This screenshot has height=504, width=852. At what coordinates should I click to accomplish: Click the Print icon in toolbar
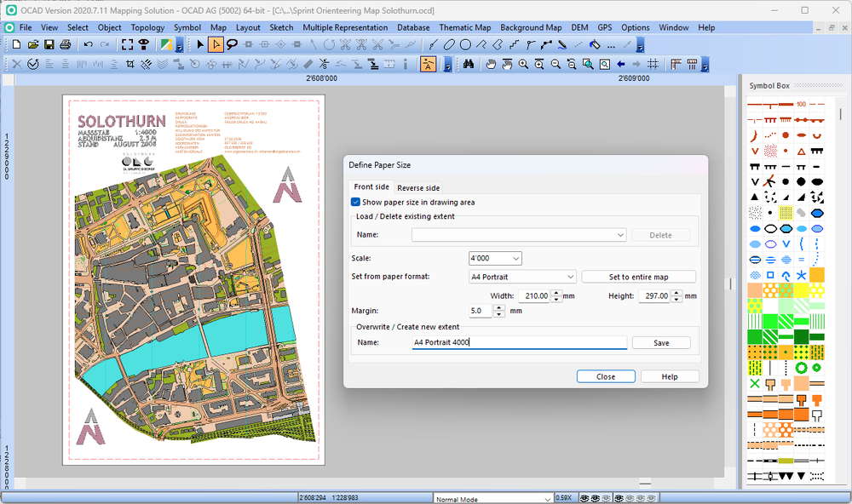coord(66,44)
